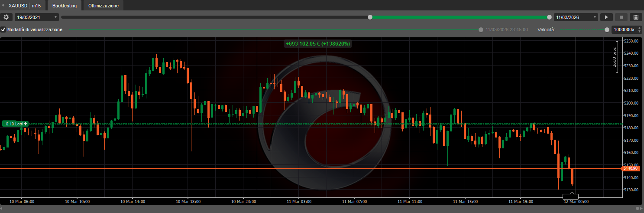Image resolution: width=644 pixels, height=213 pixels.
Task: Click the 1000000x speed value field
Action: pos(624,29)
